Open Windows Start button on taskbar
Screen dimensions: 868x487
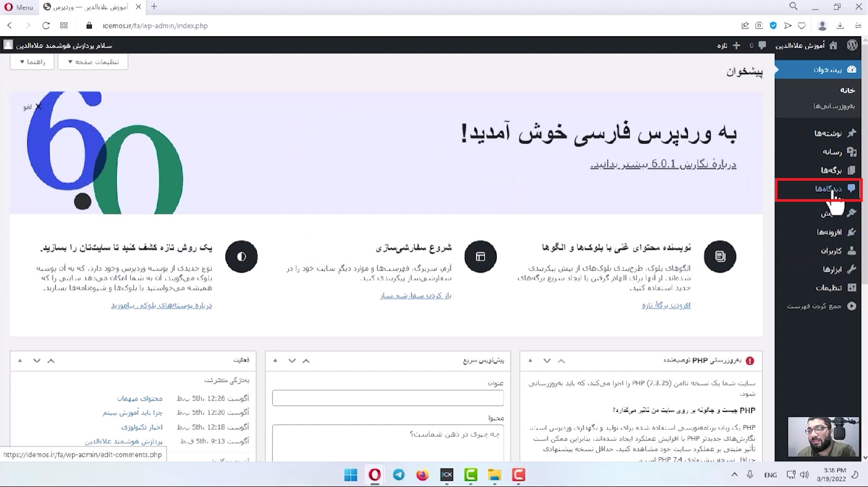point(351,475)
